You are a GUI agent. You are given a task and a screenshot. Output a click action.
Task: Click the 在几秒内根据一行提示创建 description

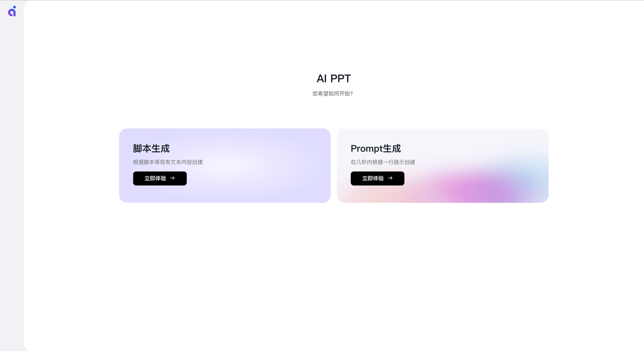(382, 162)
